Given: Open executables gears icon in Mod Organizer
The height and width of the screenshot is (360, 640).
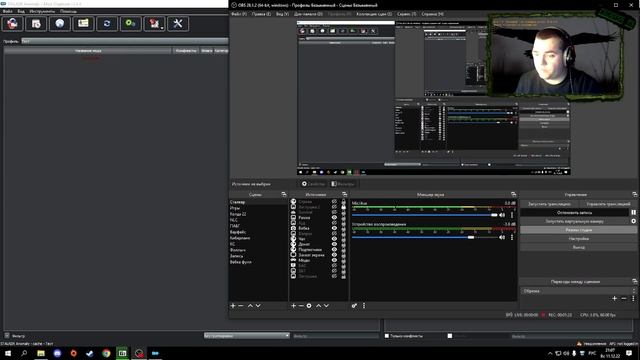Looking at the screenshot, I should coord(131,24).
